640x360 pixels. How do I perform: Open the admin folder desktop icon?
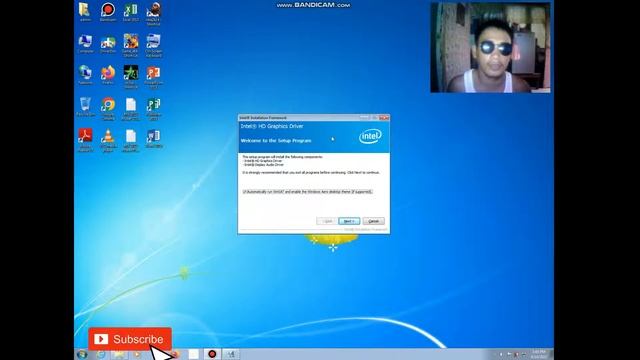coord(85,11)
